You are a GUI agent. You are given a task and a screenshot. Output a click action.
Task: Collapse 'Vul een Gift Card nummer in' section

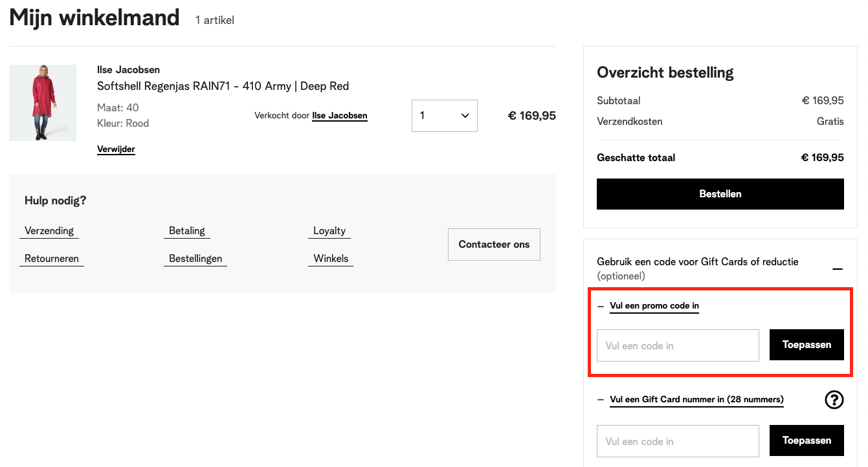(x=696, y=400)
